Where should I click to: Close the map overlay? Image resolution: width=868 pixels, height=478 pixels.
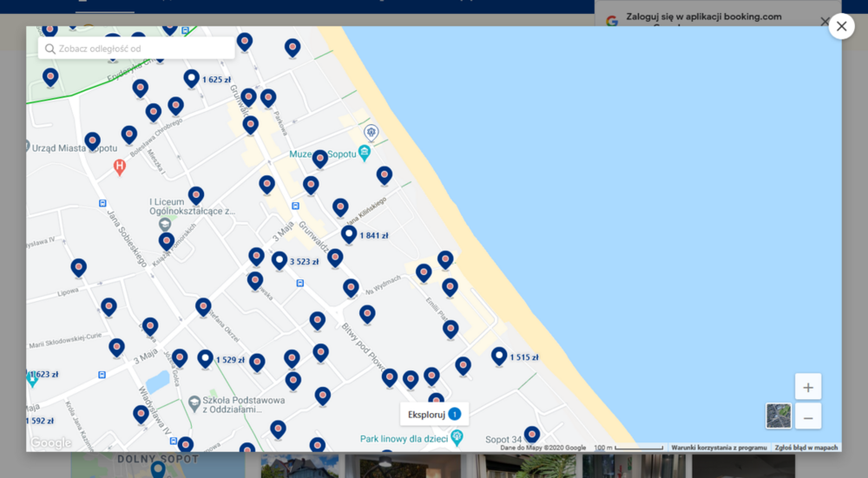(x=841, y=26)
